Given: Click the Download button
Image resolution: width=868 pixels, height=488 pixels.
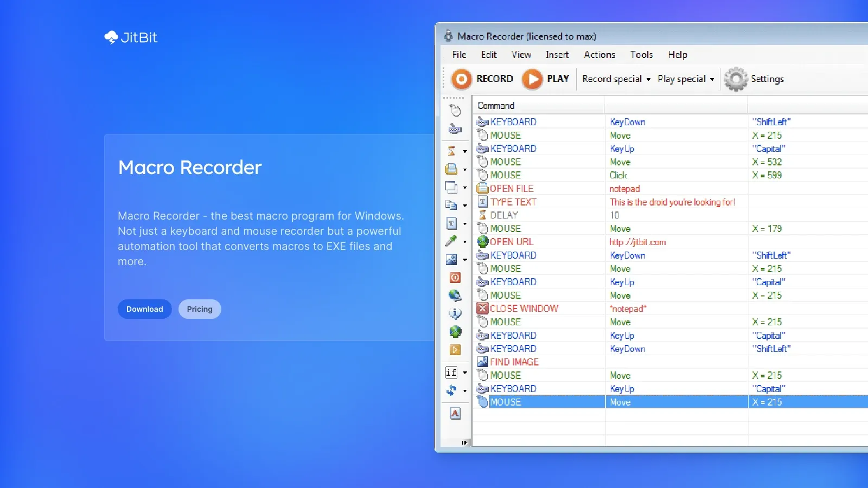Looking at the screenshot, I should pyautogui.click(x=145, y=309).
